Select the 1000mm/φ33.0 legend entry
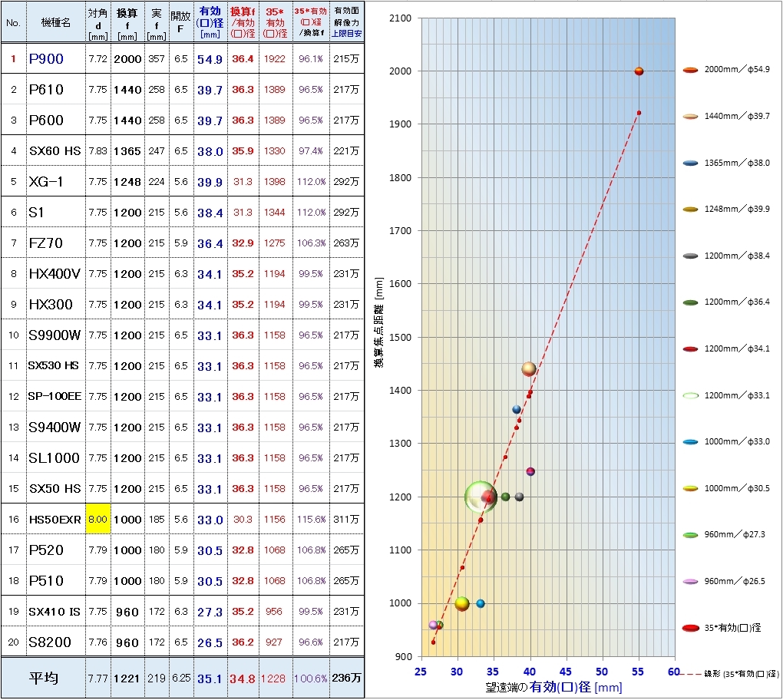 (726, 441)
